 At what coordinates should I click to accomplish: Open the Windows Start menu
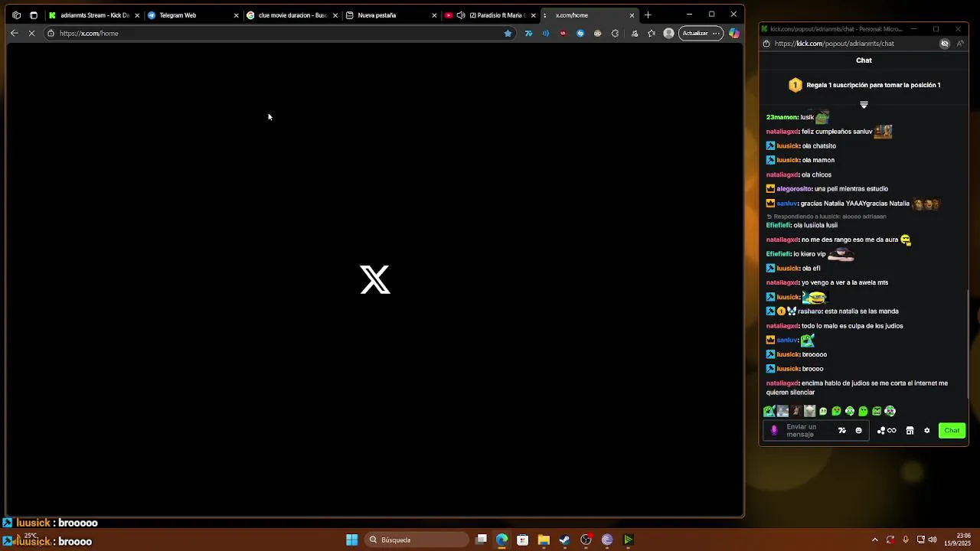(x=351, y=540)
